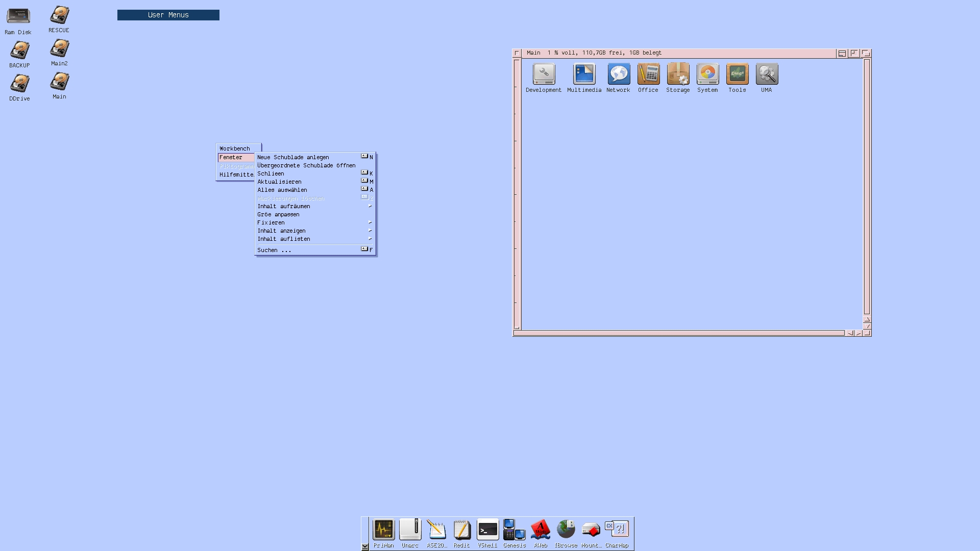Choose Gröe anpassen menu entry
The height and width of the screenshot is (551, 980).
(x=315, y=214)
